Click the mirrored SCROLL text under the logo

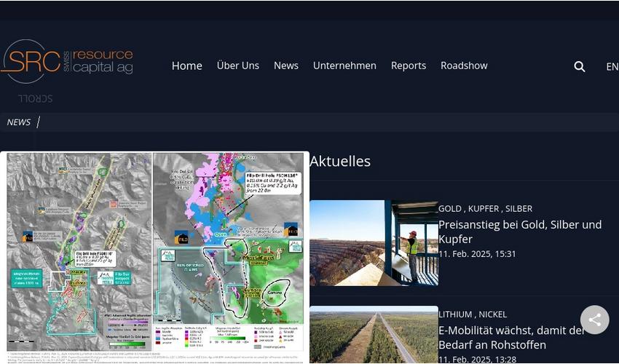pyautogui.click(x=36, y=98)
